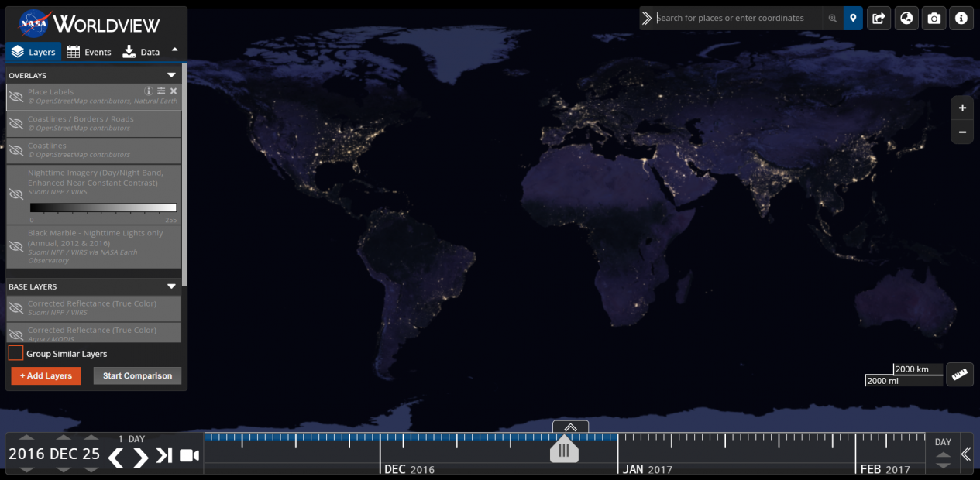This screenshot has width=980, height=480.
Task: Collapse the sidebar with the up arrow
Action: (x=174, y=50)
